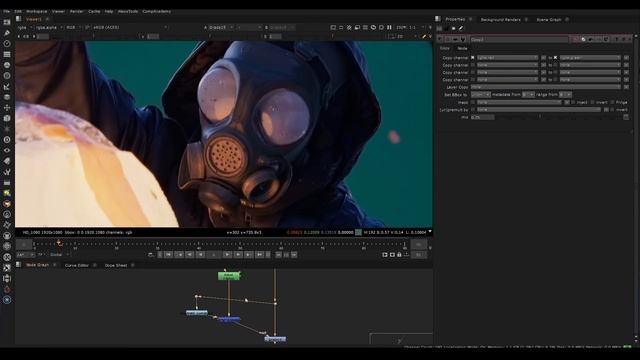Open viewer A input node dropdown
640x360 pixels.
(x=221, y=27)
